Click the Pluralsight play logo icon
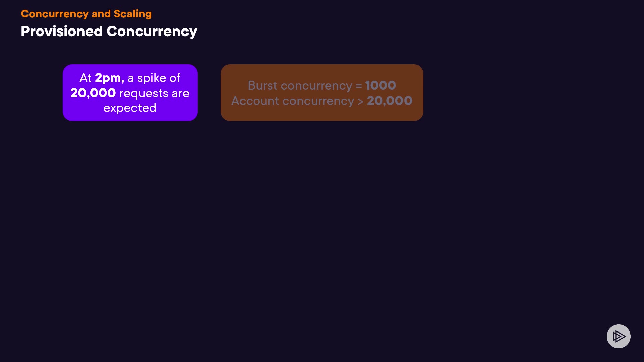 619,336
